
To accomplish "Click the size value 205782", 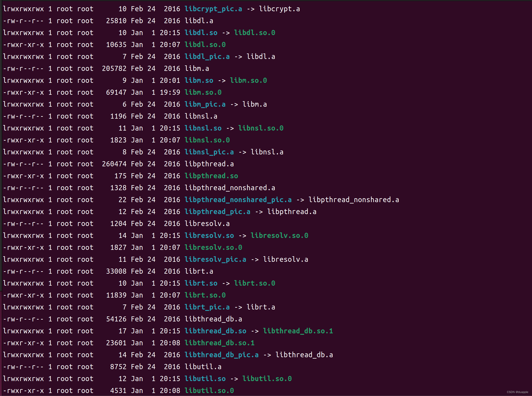I will tap(114, 69).
